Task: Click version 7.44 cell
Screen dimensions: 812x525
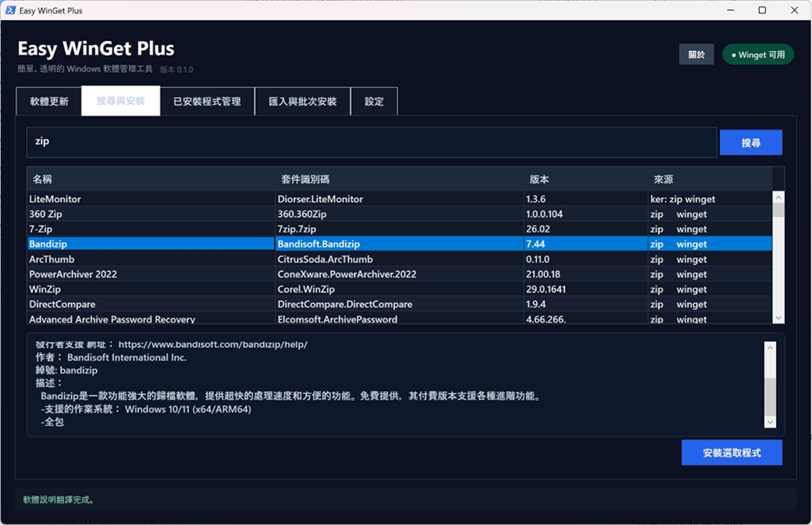Action: [x=585, y=244]
